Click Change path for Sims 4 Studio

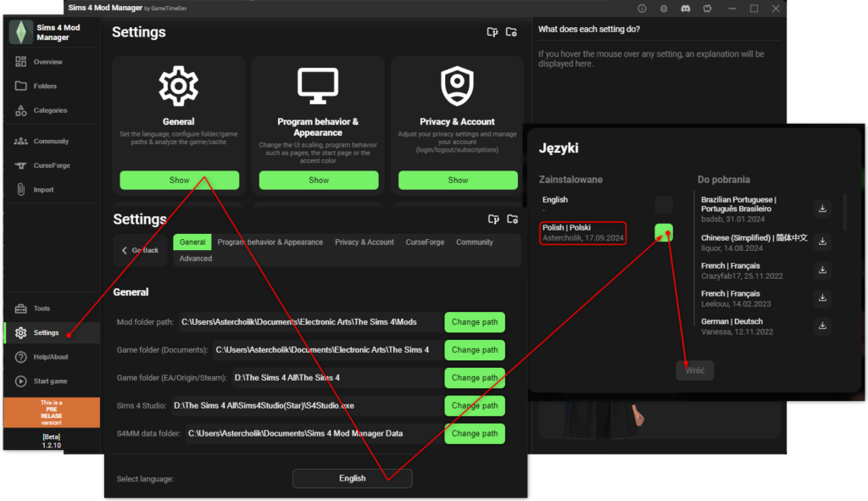475,405
